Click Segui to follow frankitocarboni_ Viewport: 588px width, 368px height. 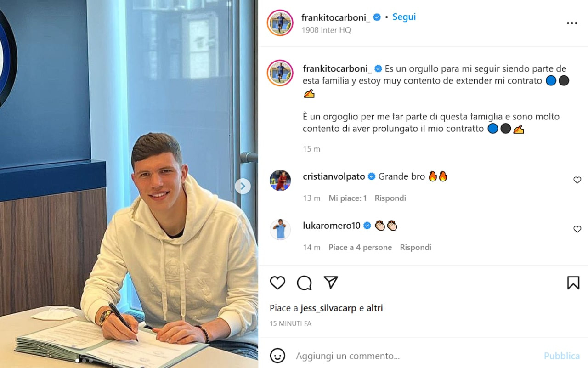404,17
